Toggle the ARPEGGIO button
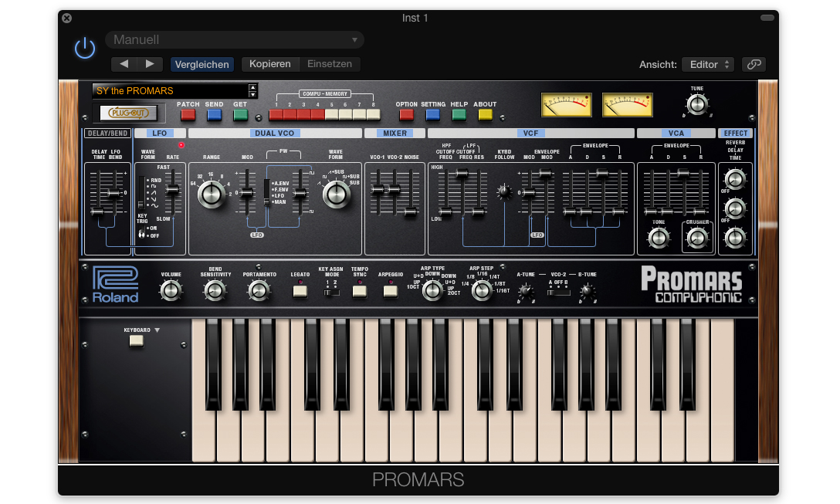Screen dimensions: 840x504 [x=391, y=291]
